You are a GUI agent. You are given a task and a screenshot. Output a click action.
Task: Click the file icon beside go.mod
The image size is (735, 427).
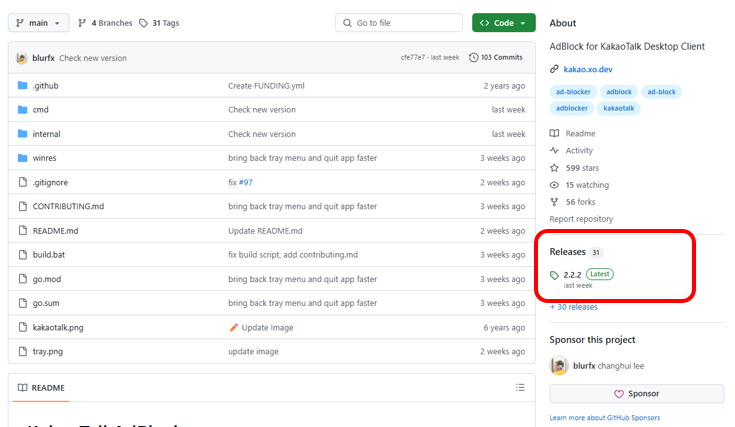tap(22, 279)
